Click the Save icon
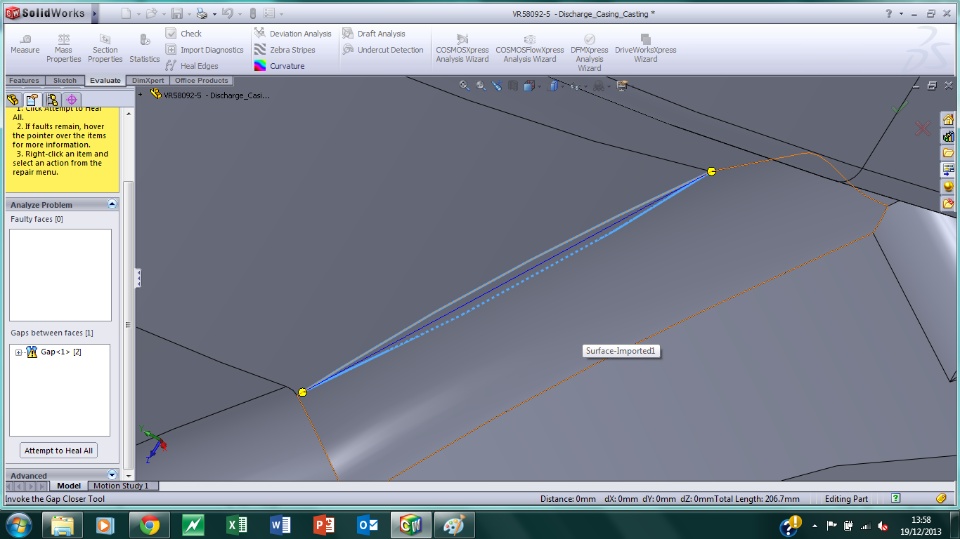This screenshot has height=539, width=960. 176,13
